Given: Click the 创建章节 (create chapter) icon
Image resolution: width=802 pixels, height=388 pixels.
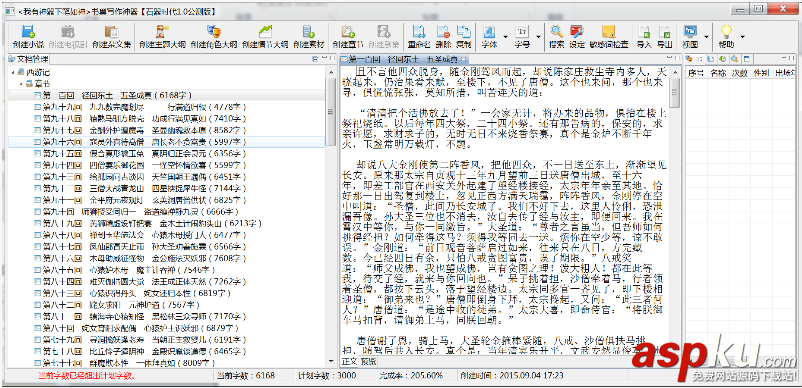Looking at the screenshot, I should click(348, 32).
